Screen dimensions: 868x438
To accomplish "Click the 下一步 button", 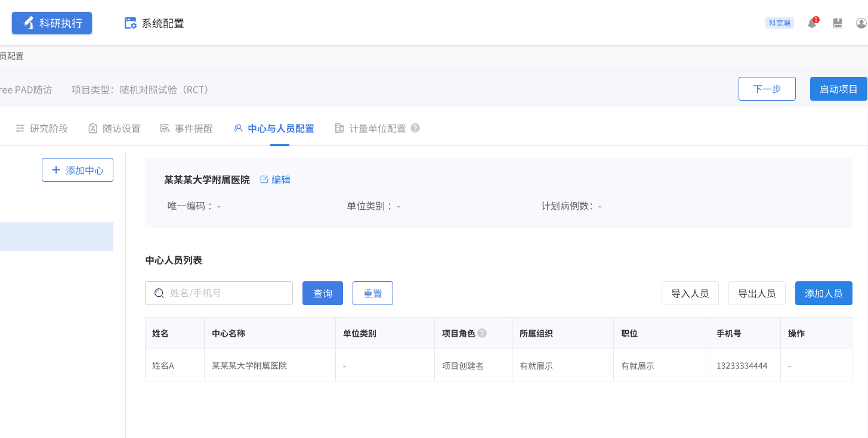I will (x=767, y=89).
